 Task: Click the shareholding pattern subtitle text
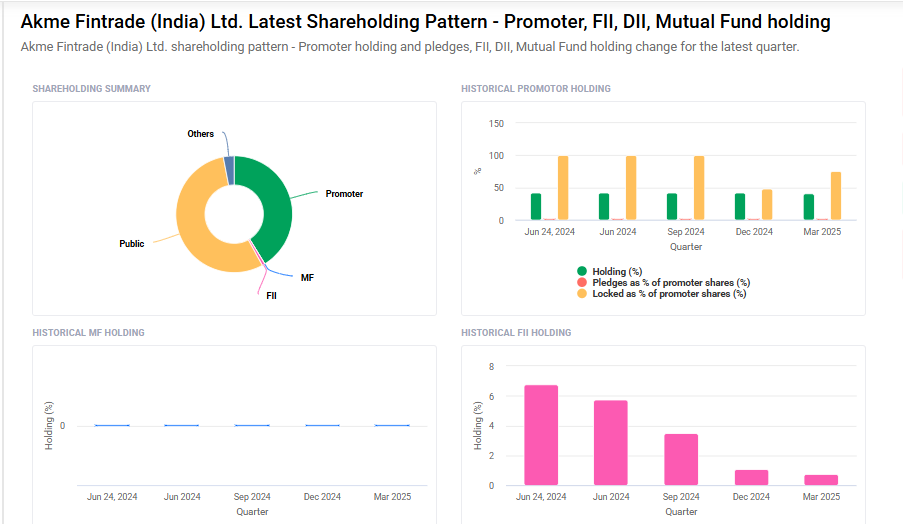[410, 47]
